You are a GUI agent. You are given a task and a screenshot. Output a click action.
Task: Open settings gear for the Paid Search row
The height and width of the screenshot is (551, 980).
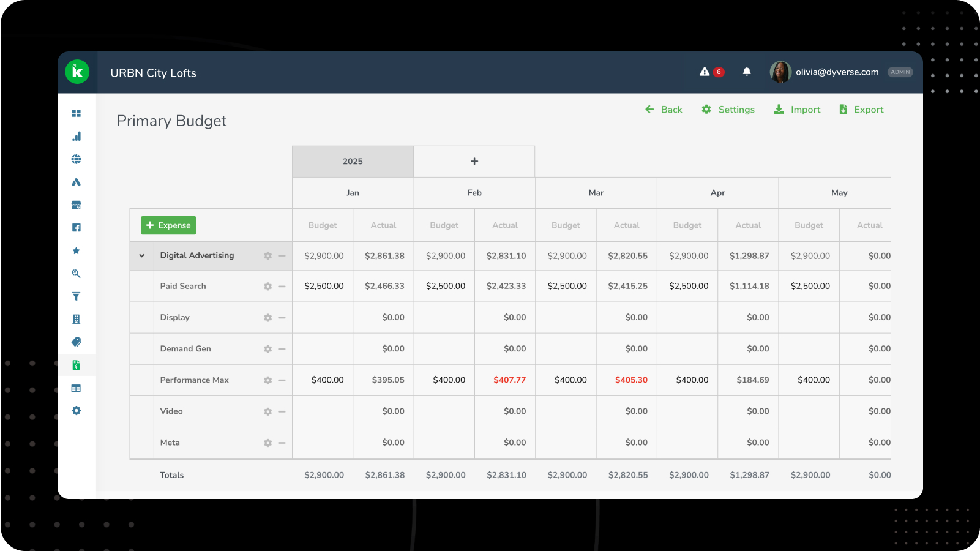click(267, 286)
